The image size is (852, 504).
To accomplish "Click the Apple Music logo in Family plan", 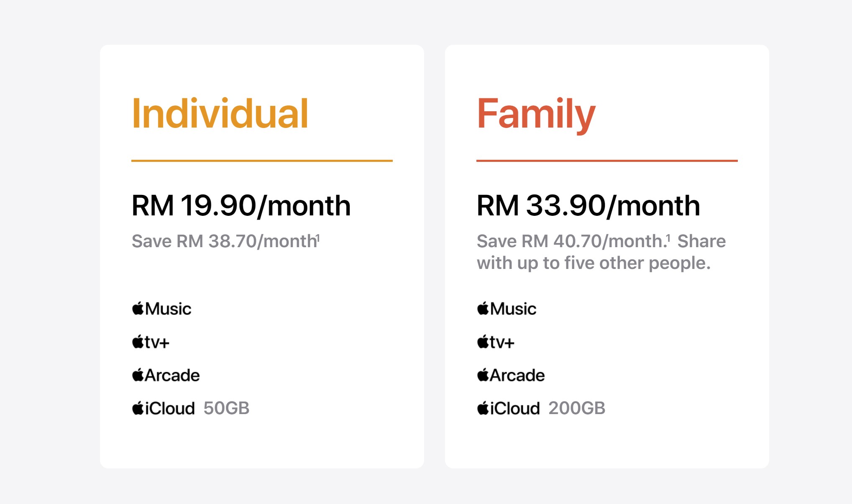I will pyautogui.click(x=507, y=309).
